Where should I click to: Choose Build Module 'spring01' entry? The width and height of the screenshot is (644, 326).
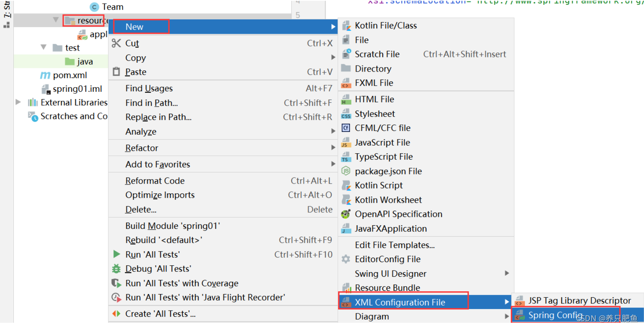pos(223,226)
